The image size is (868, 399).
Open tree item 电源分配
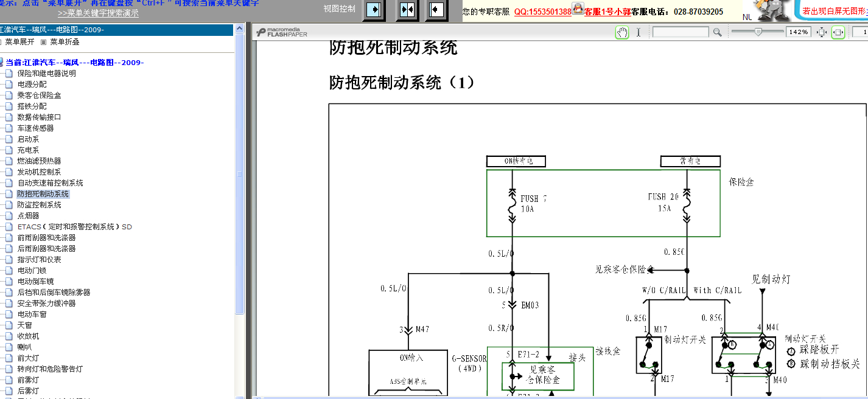[32, 84]
